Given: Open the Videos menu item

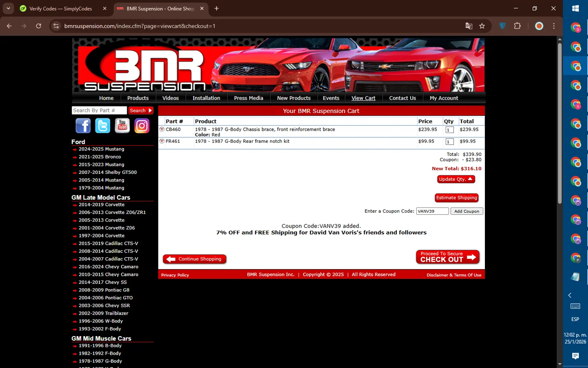Looking at the screenshot, I should coord(171,98).
